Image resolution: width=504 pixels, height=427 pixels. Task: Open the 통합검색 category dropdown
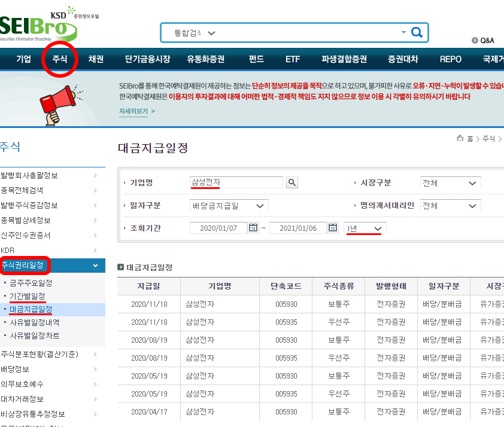(195, 33)
